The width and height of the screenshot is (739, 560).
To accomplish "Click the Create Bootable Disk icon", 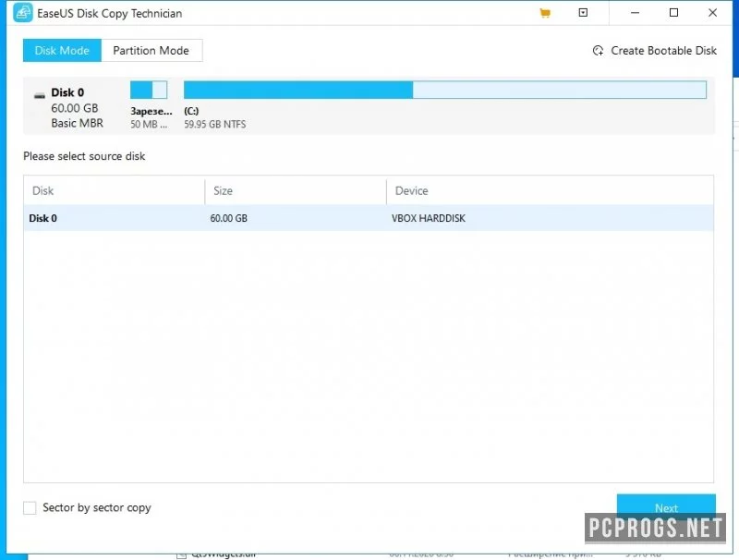I will (x=598, y=51).
